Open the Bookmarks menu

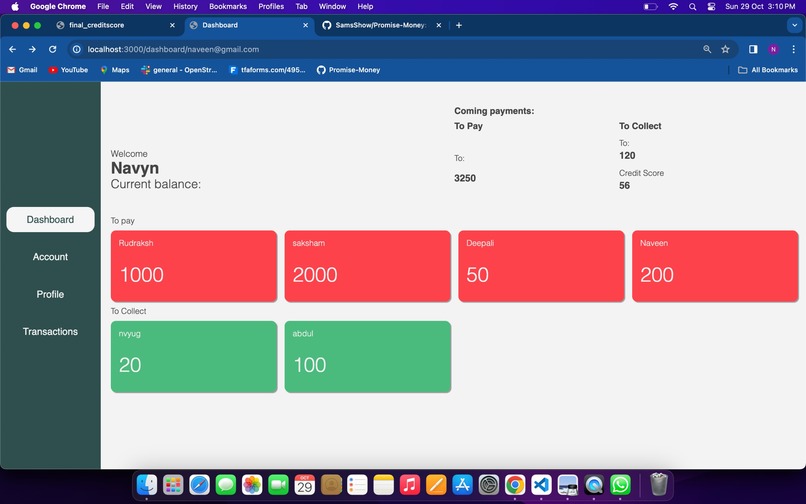coord(228,6)
